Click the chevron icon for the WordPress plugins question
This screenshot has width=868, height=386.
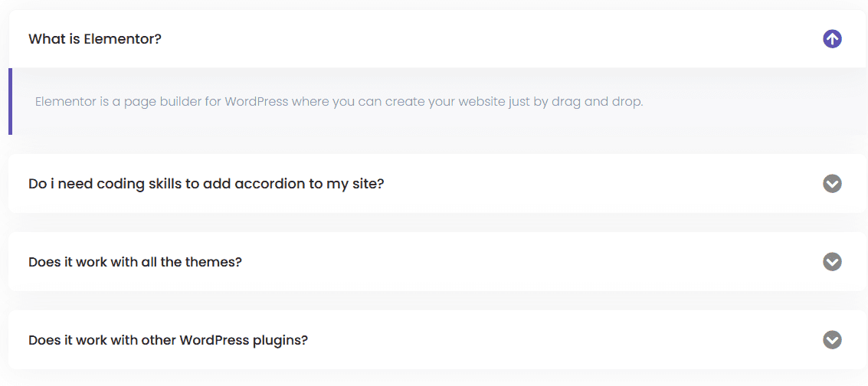click(832, 339)
